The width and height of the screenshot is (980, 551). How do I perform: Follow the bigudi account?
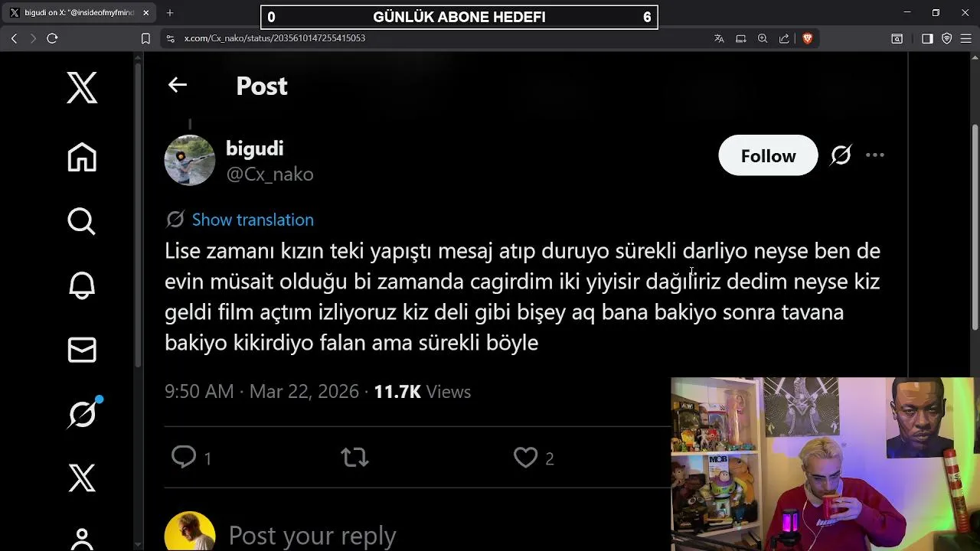click(x=768, y=155)
